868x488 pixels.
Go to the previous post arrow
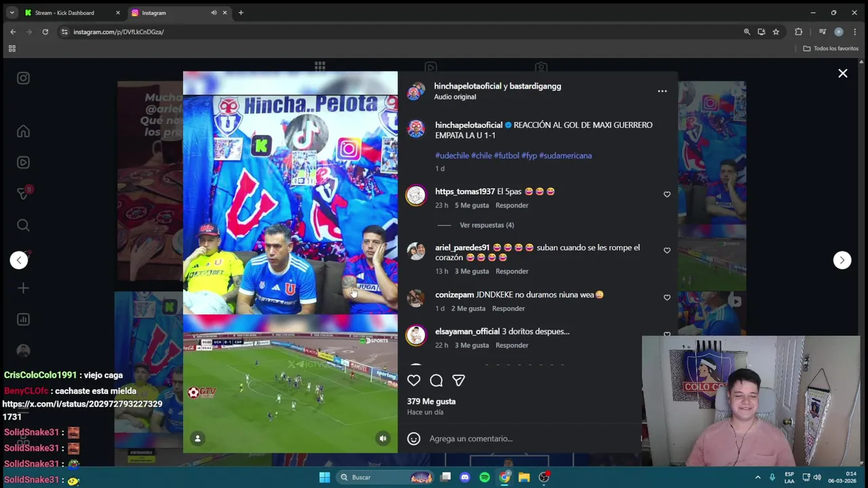[x=19, y=260]
